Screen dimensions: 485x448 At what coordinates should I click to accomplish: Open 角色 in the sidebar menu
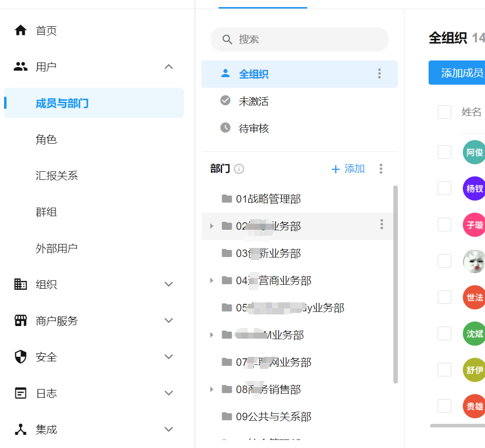click(46, 140)
